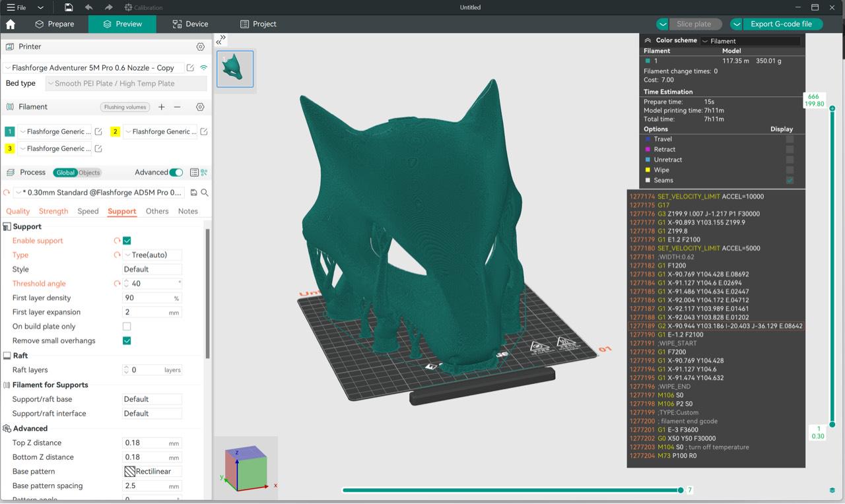Screen dimensions: 845x504
Task: Switch to the Device tab
Action: click(190, 24)
